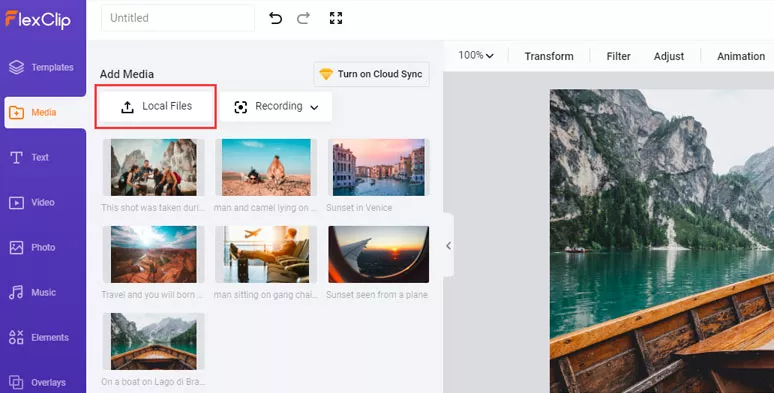Viewport: 774px width, 393px height.
Task: Select the boat on Lago di Braies thumbnail
Action: point(154,341)
